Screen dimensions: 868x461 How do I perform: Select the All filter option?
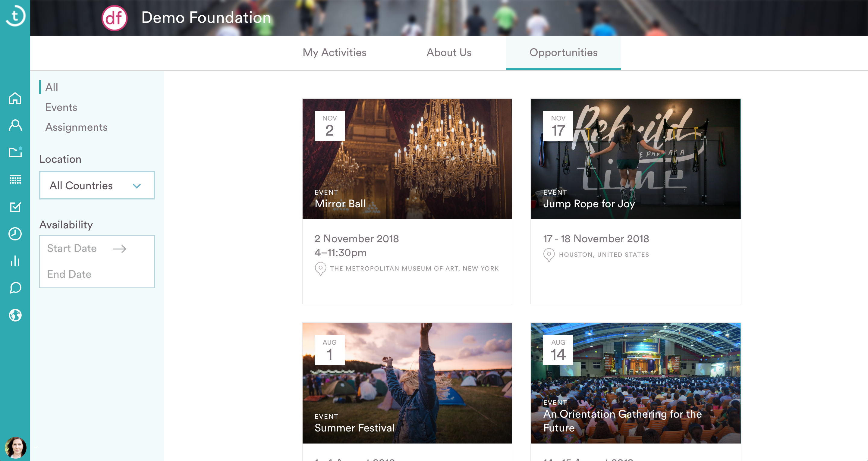click(52, 87)
